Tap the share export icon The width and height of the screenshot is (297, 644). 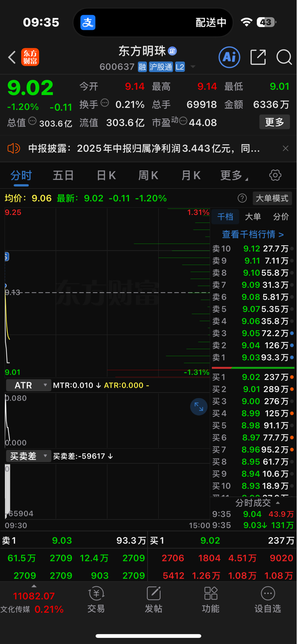tap(258, 57)
